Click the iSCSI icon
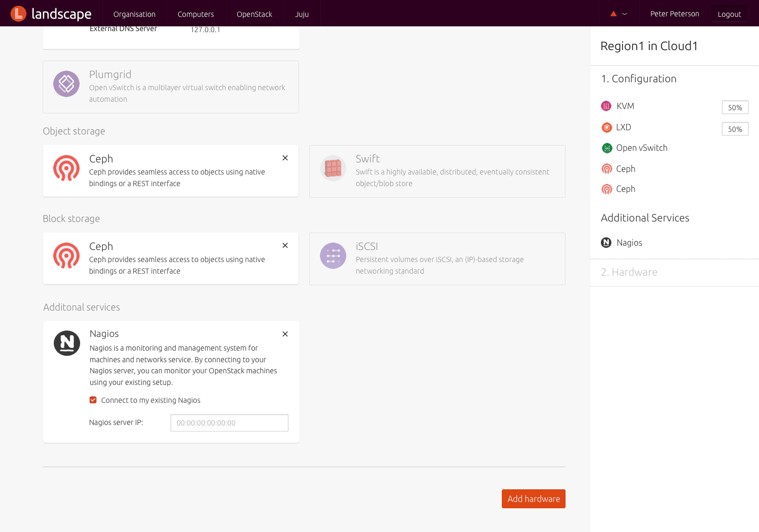The image size is (759, 532). pos(333,256)
